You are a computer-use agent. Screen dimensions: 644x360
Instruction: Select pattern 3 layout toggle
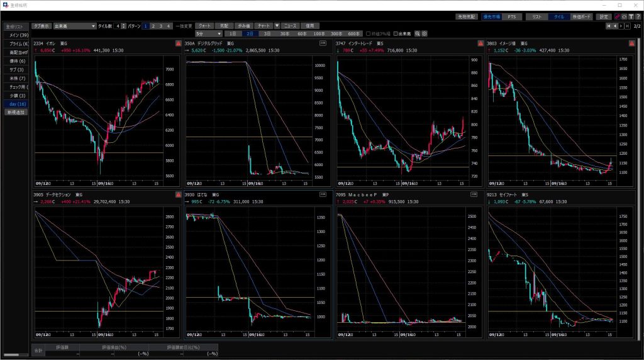click(x=161, y=26)
